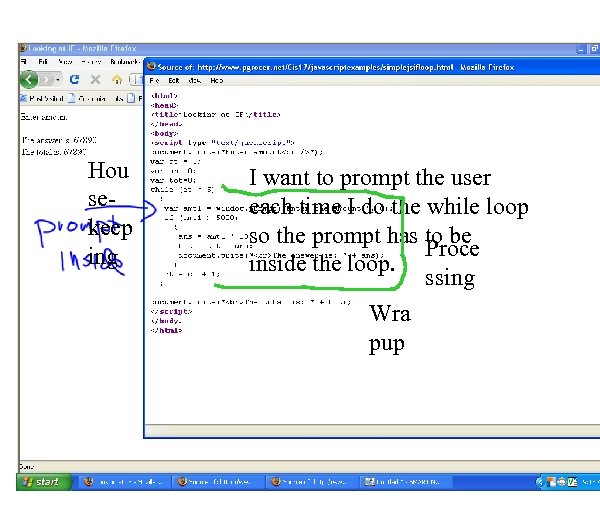Open the Bookmarks menu in the main Firefox window
Image resolution: width=600 pixels, height=512 pixels.
coord(124,62)
